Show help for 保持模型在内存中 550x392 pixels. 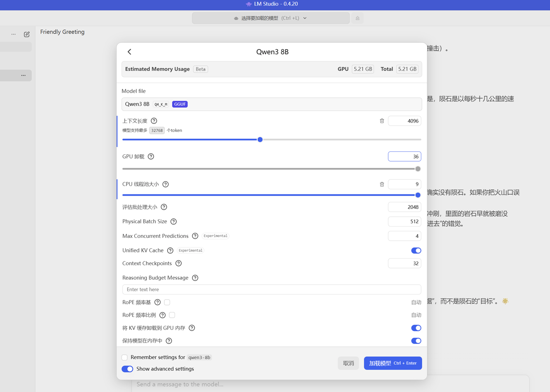click(x=169, y=341)
